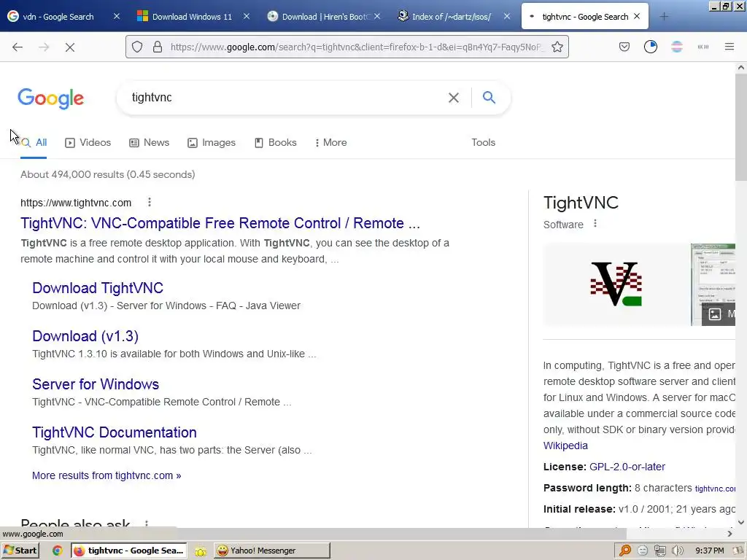
Task: Select tightvnc Firefox taskbar button
Action: point(129,551)
